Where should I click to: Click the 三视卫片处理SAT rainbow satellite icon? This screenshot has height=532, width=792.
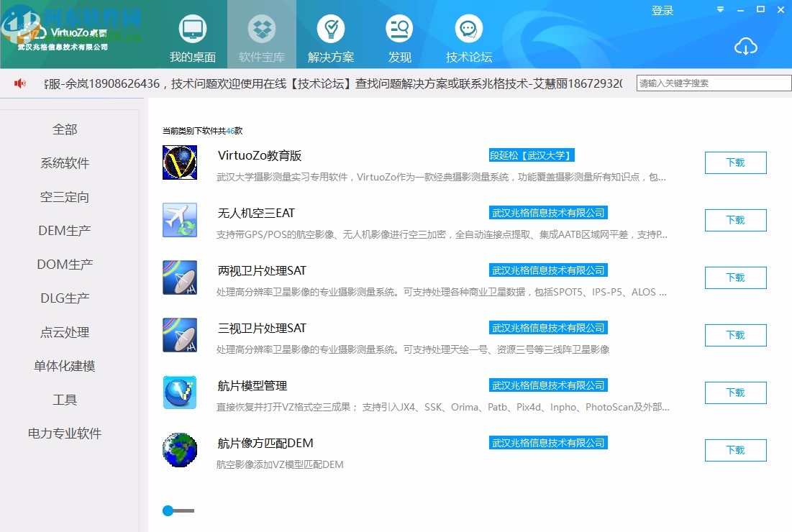(179, 334)
